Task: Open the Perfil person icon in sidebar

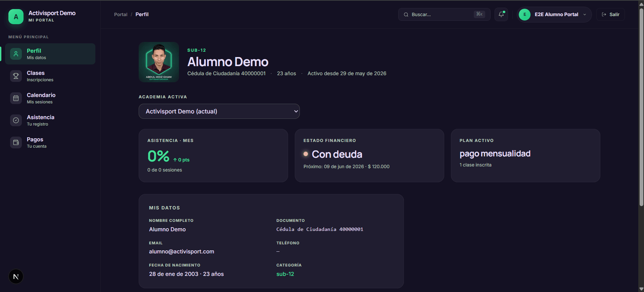Action: [16, 54]
